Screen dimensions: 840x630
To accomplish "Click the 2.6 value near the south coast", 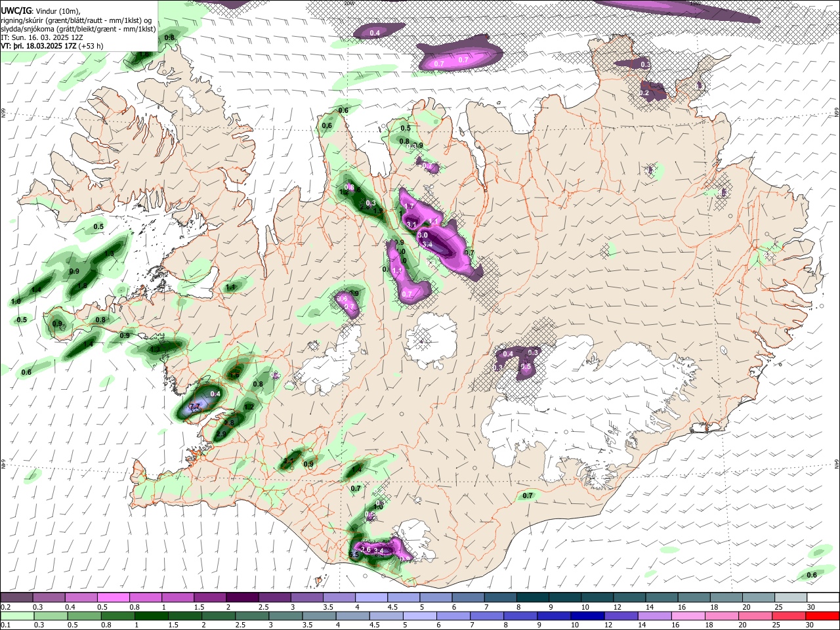I will [x=366, y=549].
